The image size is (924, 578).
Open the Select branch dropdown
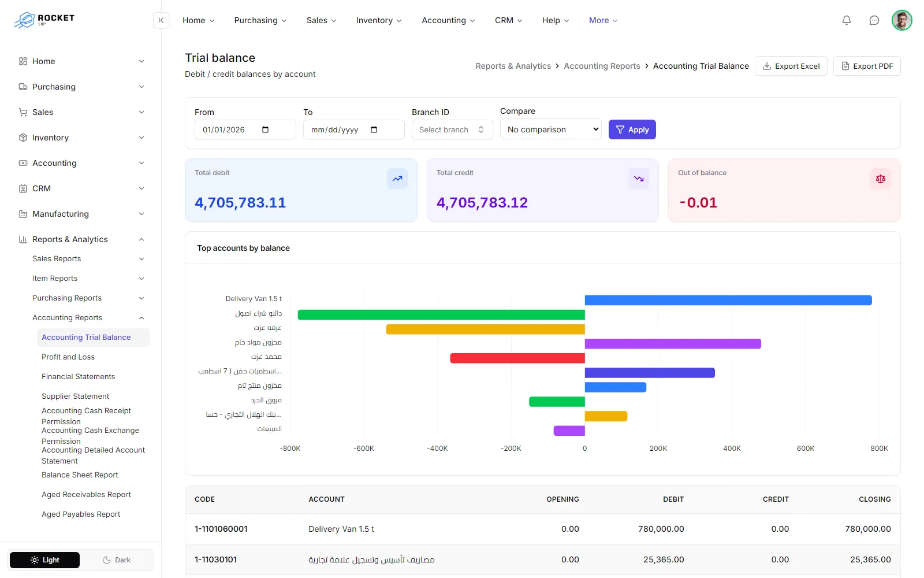click(x=452, y=129)
